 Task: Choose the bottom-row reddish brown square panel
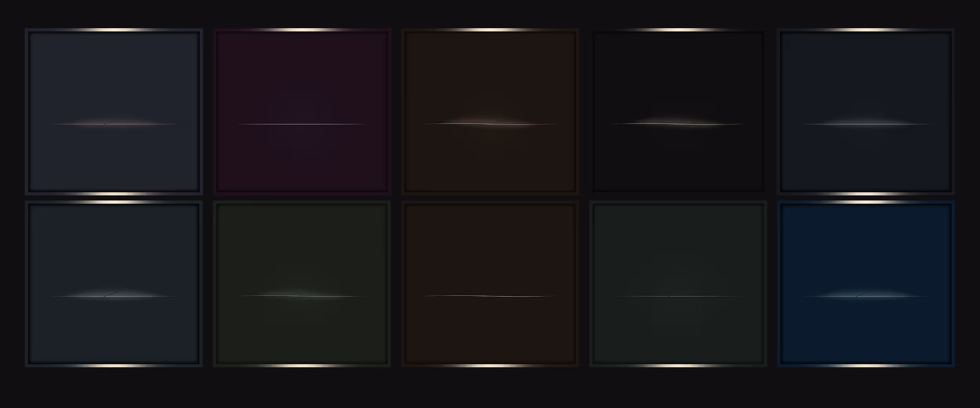[x=490, y=284]
